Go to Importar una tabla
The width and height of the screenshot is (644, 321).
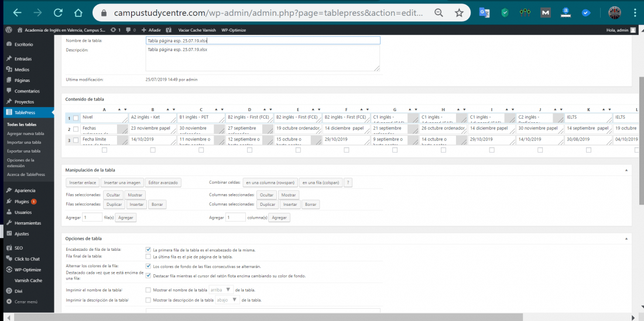pos(24,143)
